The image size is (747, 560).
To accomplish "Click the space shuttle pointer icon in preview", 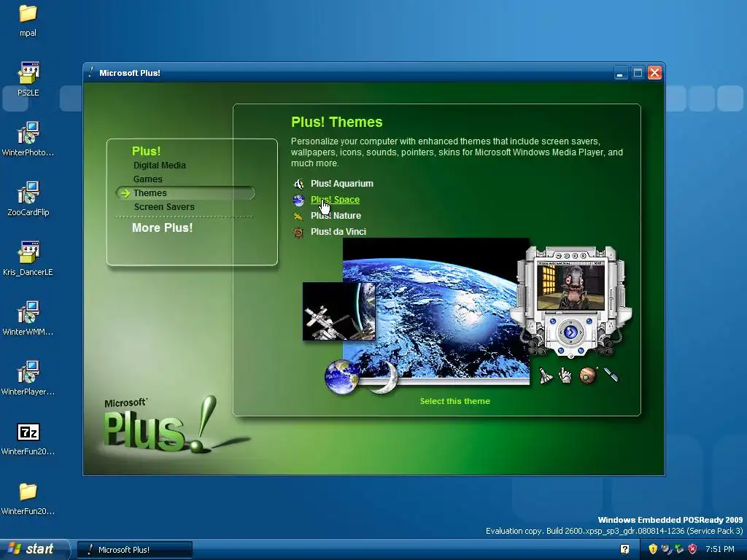I will point(545,376).
